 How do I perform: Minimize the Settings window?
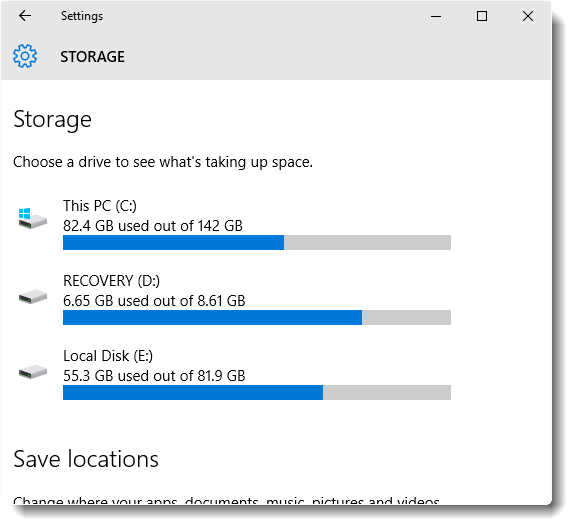[436, 16]
